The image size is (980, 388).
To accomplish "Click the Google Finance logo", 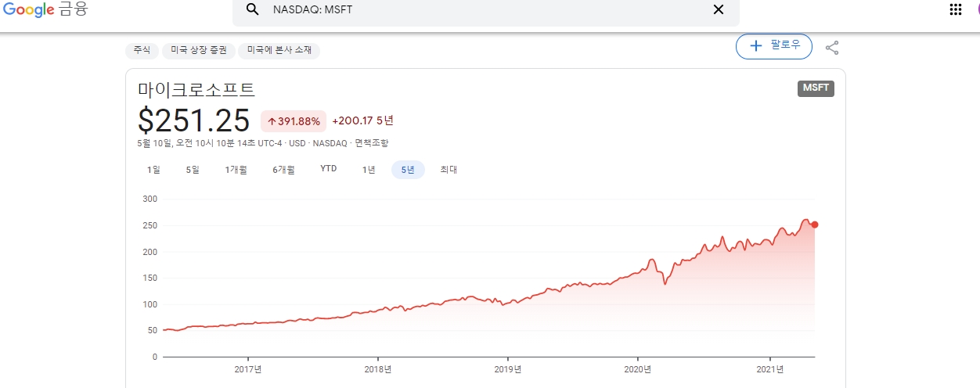I will coord(45,9).
